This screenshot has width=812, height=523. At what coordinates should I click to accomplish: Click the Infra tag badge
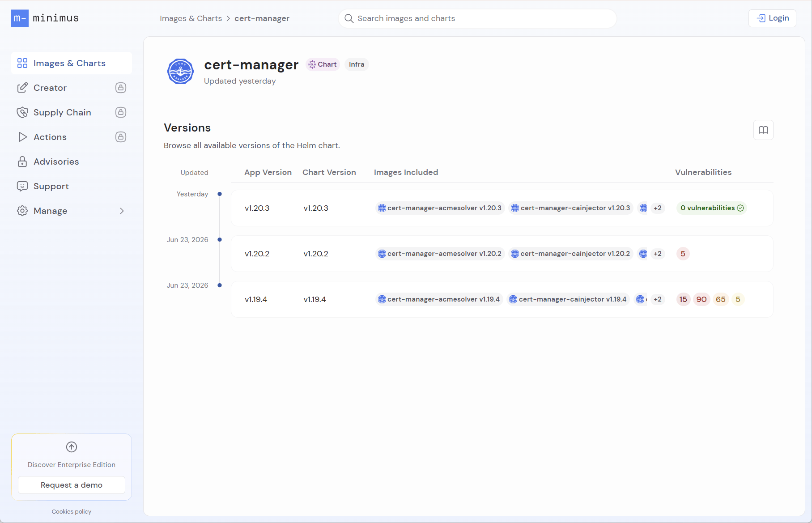(x=357, y=64)
